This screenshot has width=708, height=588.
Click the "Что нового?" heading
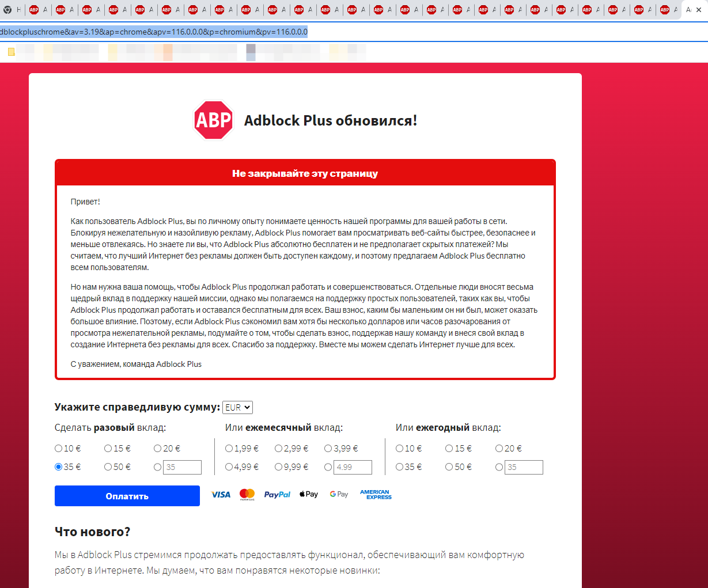point(92,532)
